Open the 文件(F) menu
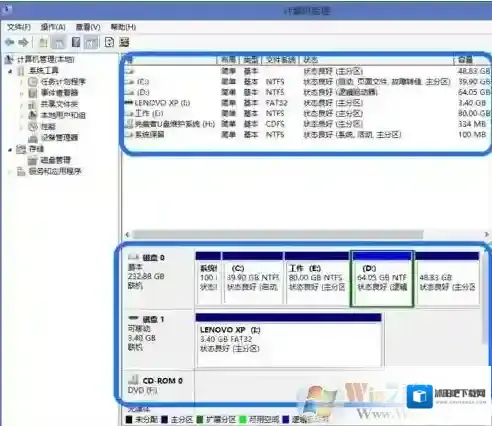 [19, 27]
